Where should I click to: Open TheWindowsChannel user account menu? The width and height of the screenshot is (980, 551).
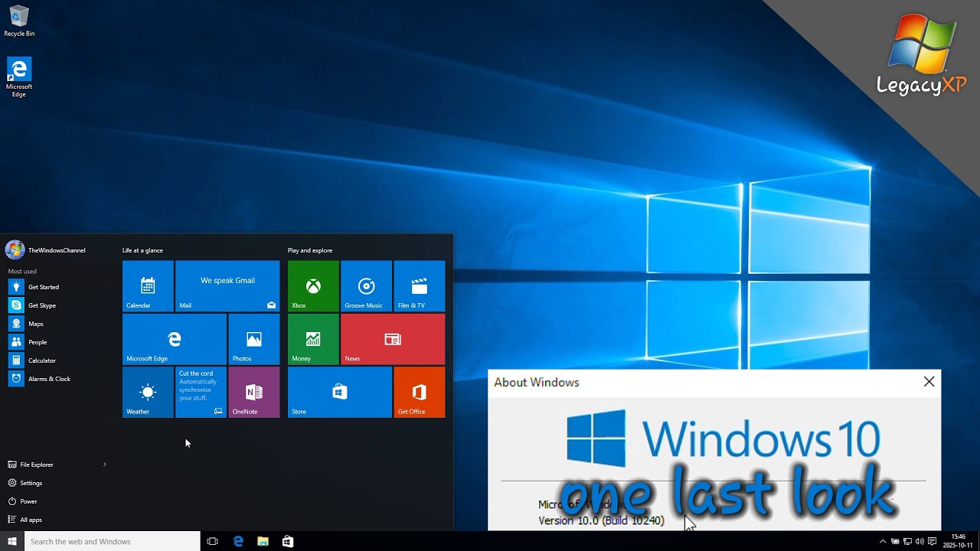(x=46, y=250)
